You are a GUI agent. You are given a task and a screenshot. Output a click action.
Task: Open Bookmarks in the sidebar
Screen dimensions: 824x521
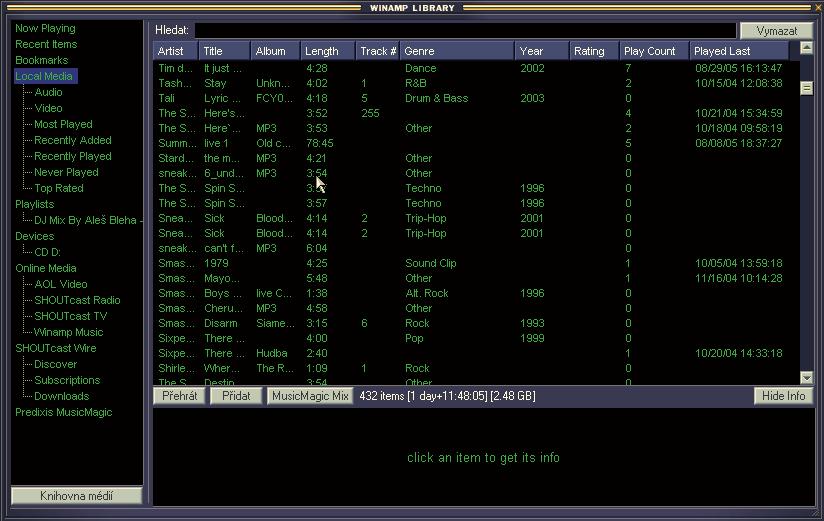(42, 60)
